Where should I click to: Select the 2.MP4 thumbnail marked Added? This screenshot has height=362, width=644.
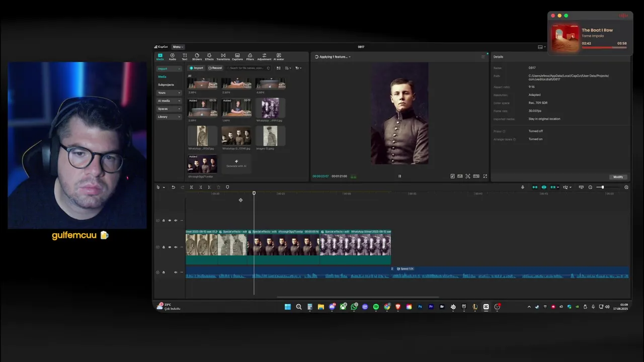[x=202, y=108]
